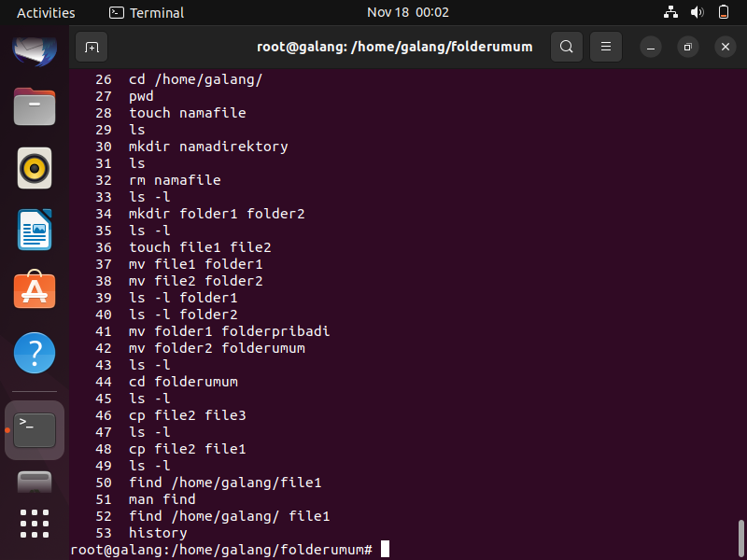The image size is (747, 560).
Task: Open Ubuntu Software store
Action: 35,289
